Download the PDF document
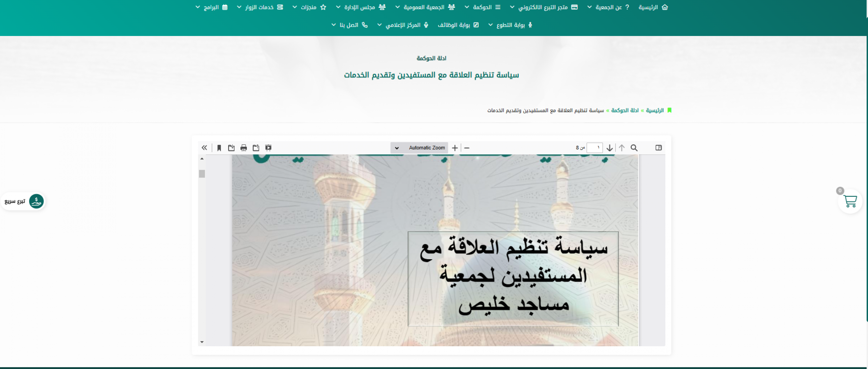This screenshot has width=868, height=369. (231, 148)
